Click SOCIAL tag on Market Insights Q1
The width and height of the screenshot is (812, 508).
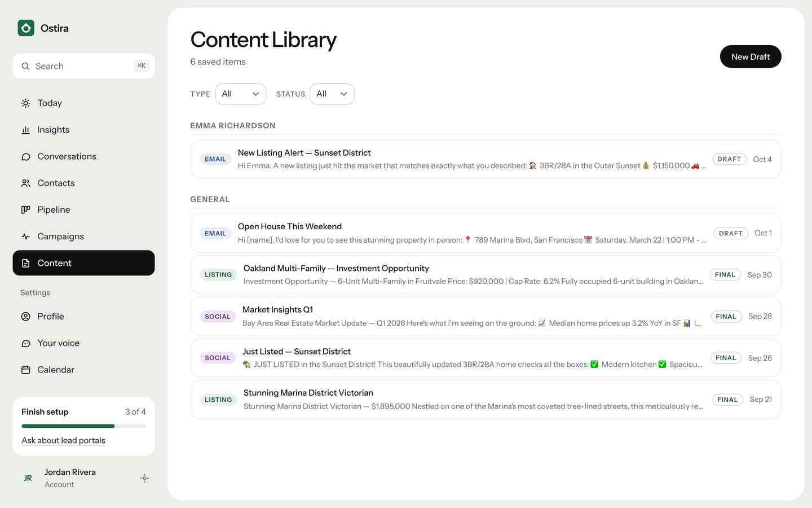pyautogui.click(x=218, y=316)
